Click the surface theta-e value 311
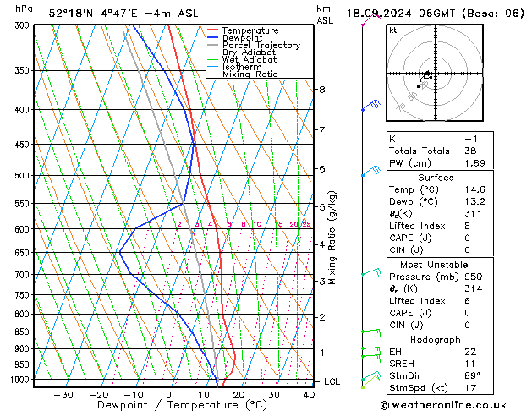532x411 pixels. coord(474,214)
